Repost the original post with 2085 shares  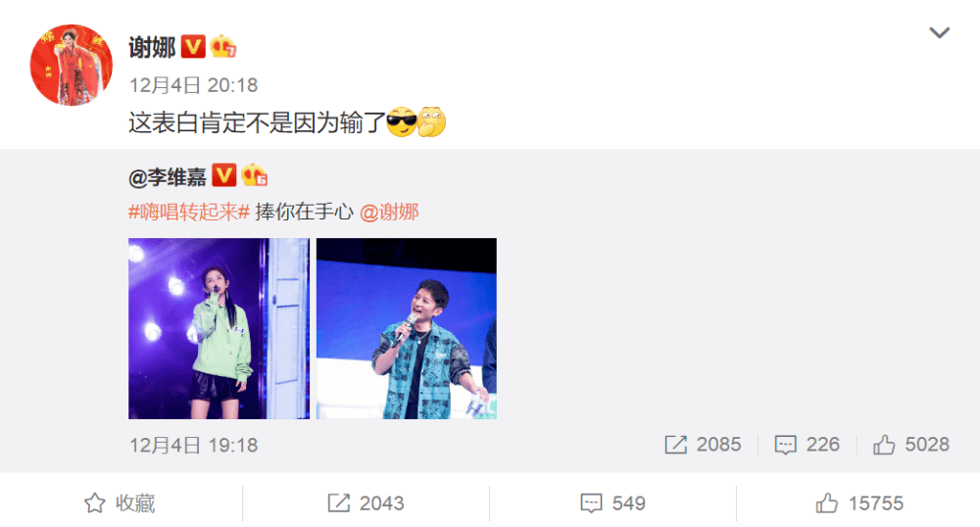point(703,445)
